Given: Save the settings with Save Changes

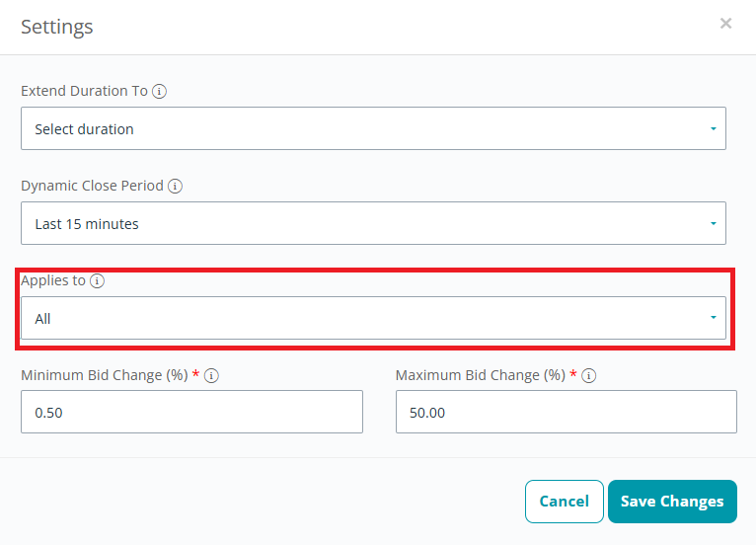Looking at the screenshot, I should [x=672, y=502].
